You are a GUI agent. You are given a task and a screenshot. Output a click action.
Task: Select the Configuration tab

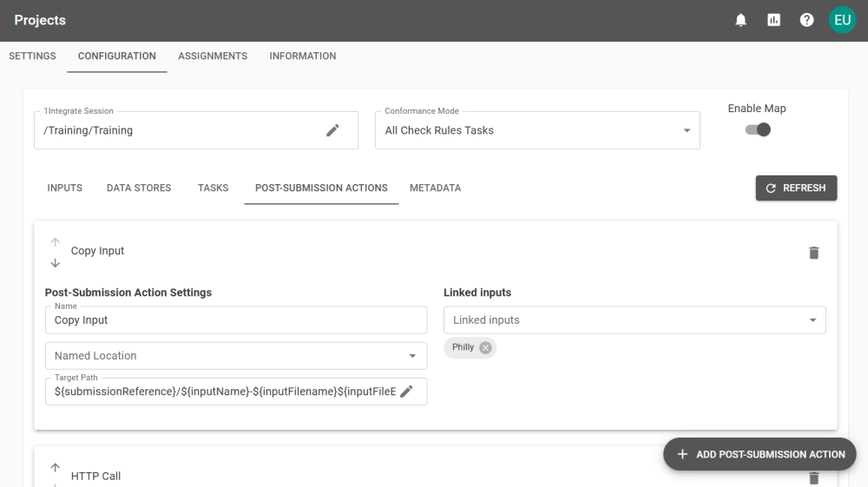(117, 56)
